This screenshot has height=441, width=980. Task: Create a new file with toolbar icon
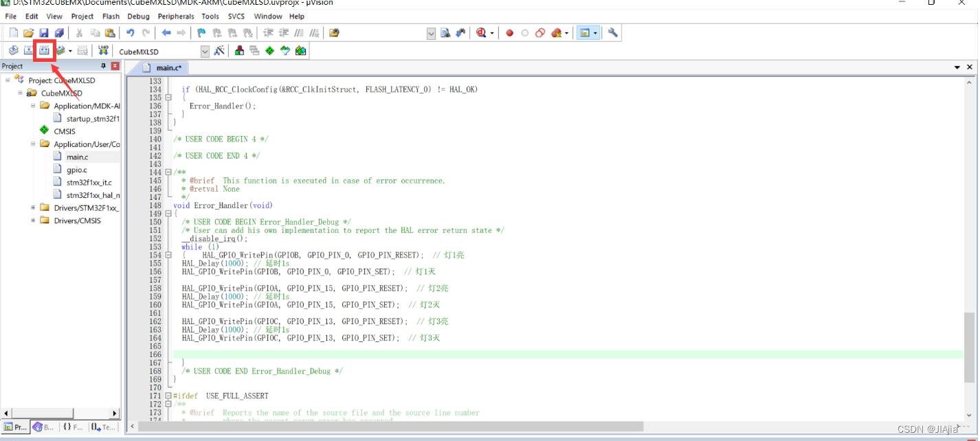tap(13, 33)
